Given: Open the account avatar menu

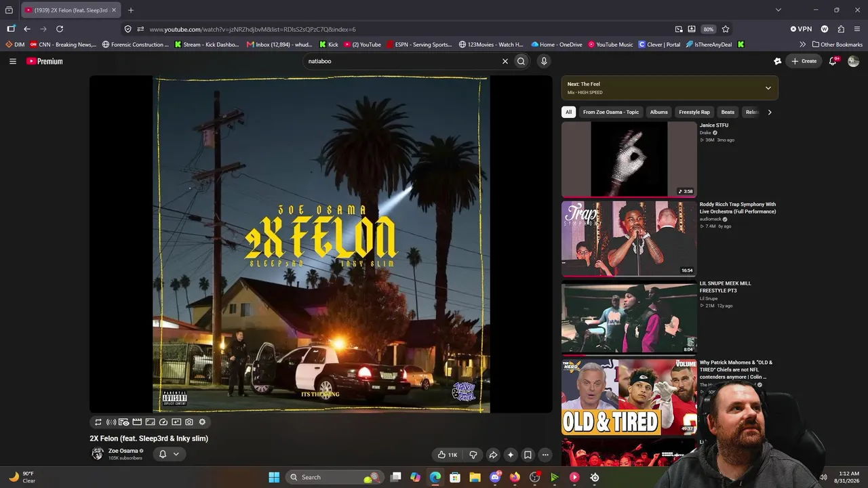Looking at the screenshot, I should [853, 61].
